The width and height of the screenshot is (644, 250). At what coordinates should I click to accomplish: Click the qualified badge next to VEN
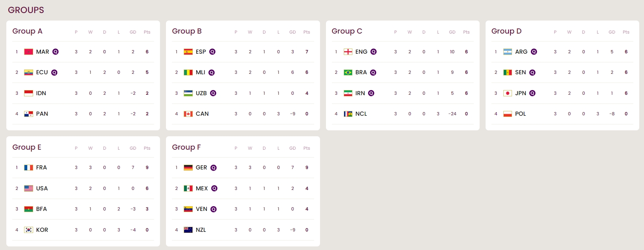(x=214, y=209)
